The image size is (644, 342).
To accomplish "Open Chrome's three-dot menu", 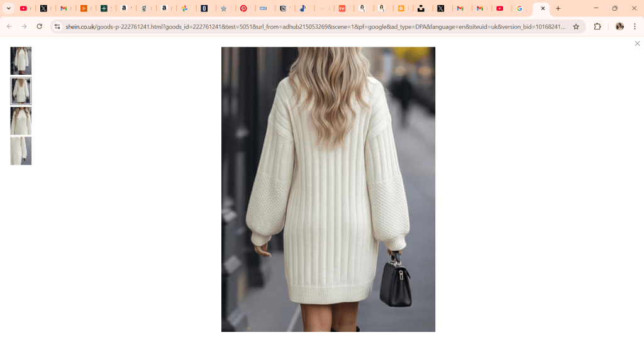I will [635, 26].
